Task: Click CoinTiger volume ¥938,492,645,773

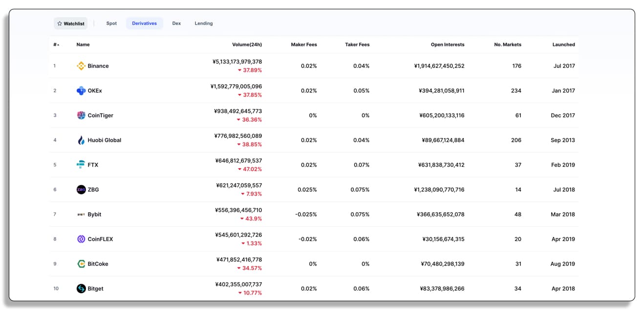Action: 238,111
